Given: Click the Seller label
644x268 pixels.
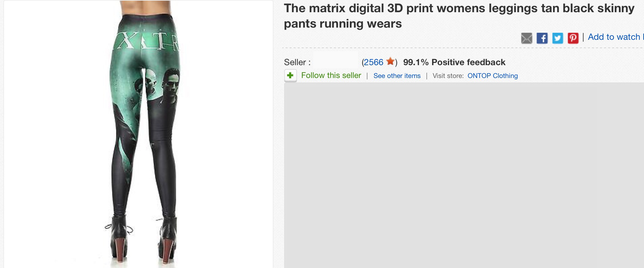Looking at the screenshot, I should (x=297, y=62).
